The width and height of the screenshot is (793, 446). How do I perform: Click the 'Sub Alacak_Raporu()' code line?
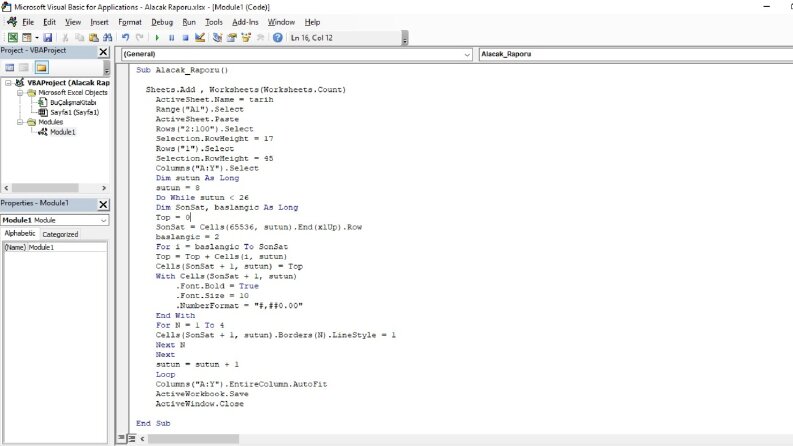182,70
